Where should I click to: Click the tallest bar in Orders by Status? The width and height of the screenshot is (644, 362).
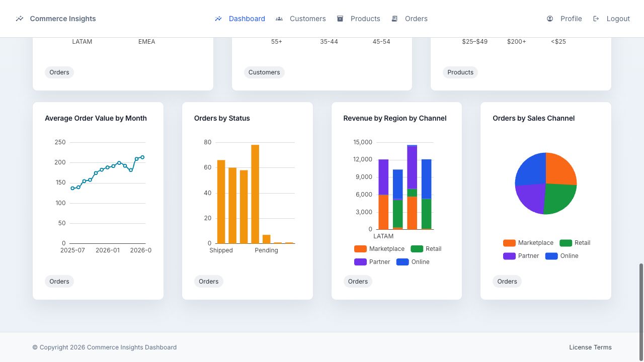point(255,194)
